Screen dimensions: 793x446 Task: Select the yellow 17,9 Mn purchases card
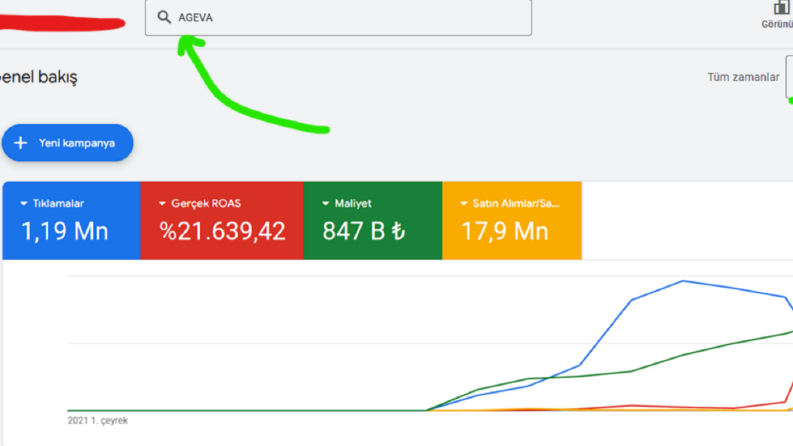pos(512,220)
